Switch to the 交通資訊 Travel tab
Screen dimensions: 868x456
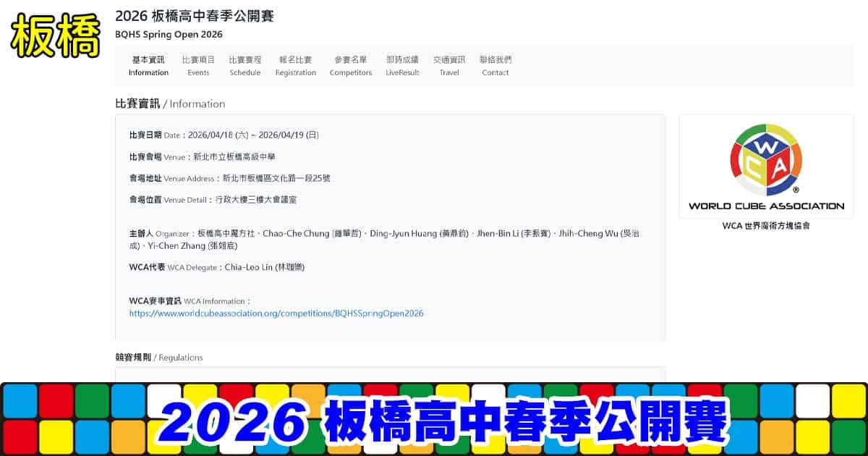click(449, 66)
